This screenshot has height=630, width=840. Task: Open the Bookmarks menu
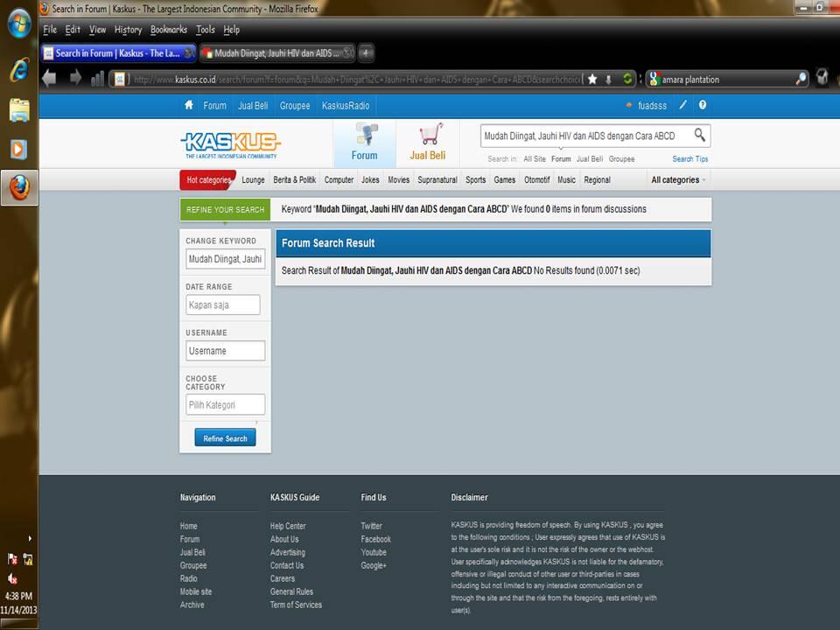click(169, 30)
